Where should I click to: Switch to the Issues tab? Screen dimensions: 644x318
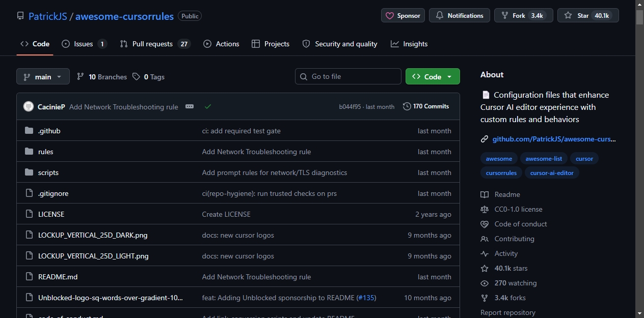pyautogui.click(x=84, y=44)
